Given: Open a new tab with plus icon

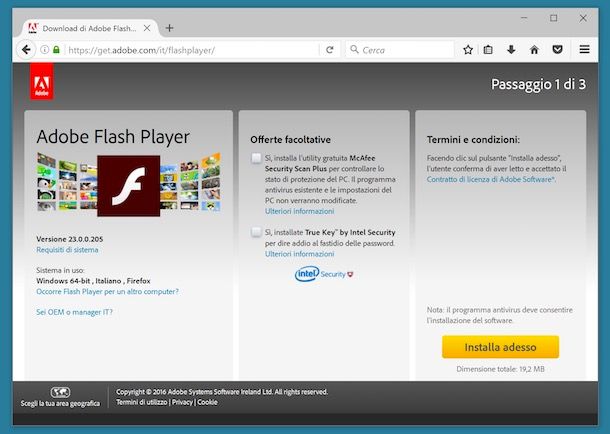Looking at the screenshot, I should click(169, 28).
